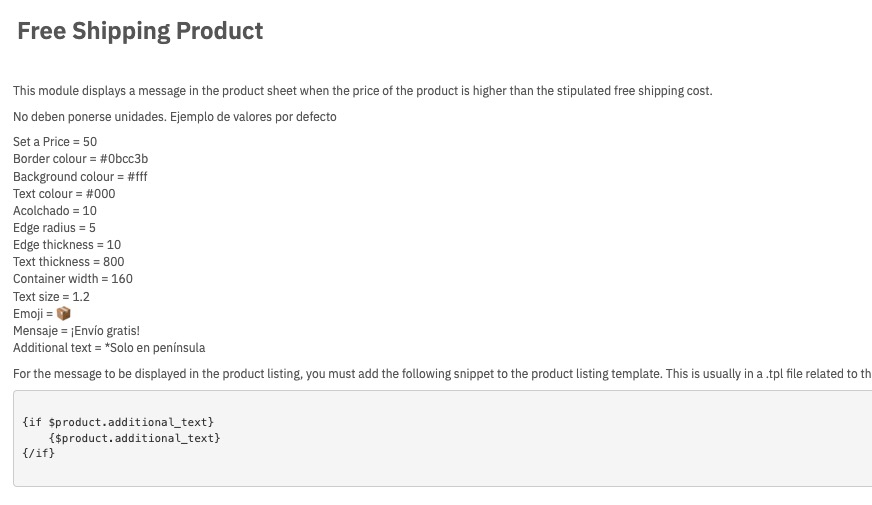Click the 'Set a Price = 50' line
The image size is (872, 505).
[x=55, y=142]
